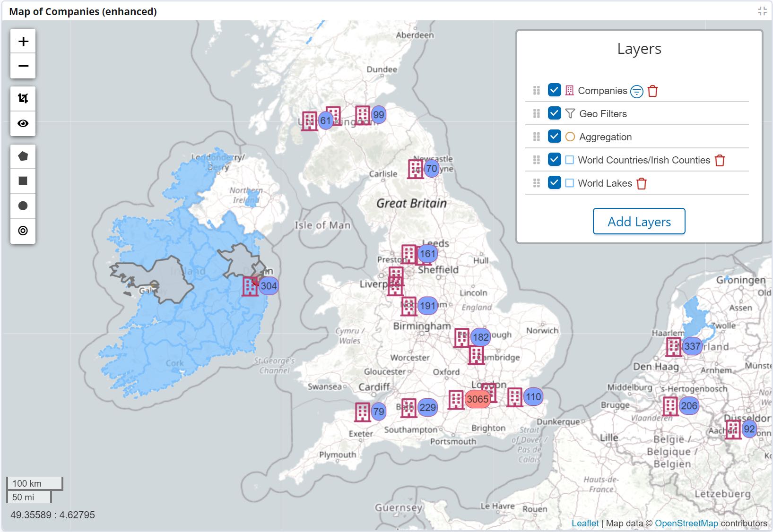This screenshot has height=532, width=773.
Task: Grab the Geo Filters layer drag handle
Action: [536, 113]
